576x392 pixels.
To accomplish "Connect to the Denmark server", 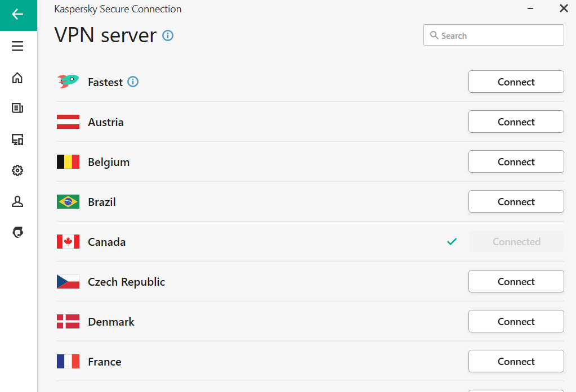I will click(x=516, y=321).
